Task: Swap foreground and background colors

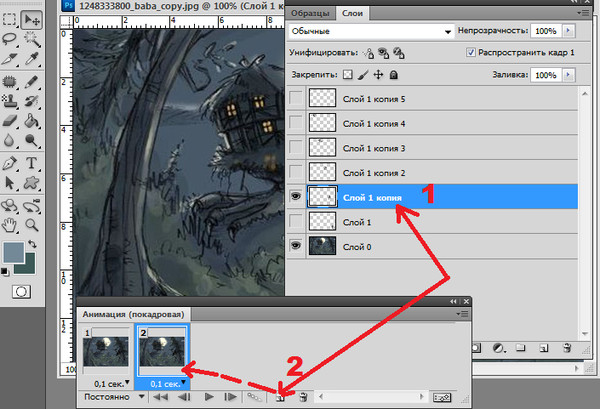Action: (x=32, y=244)
